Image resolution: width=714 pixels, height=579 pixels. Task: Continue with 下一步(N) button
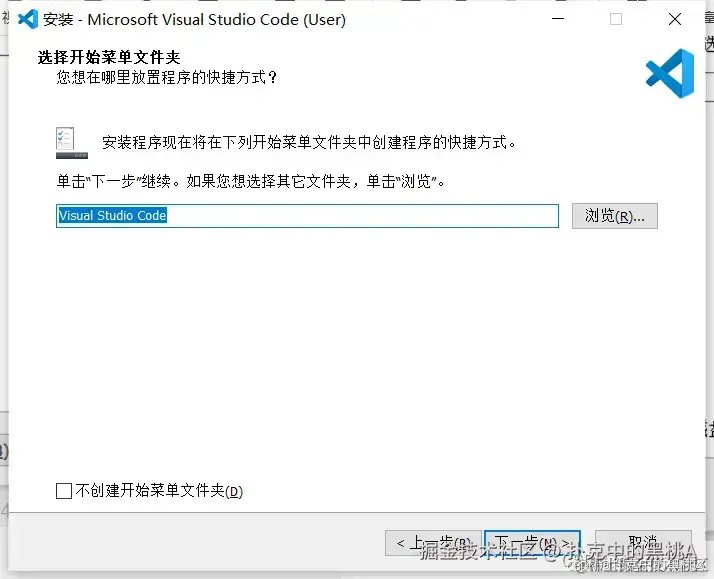532,543
